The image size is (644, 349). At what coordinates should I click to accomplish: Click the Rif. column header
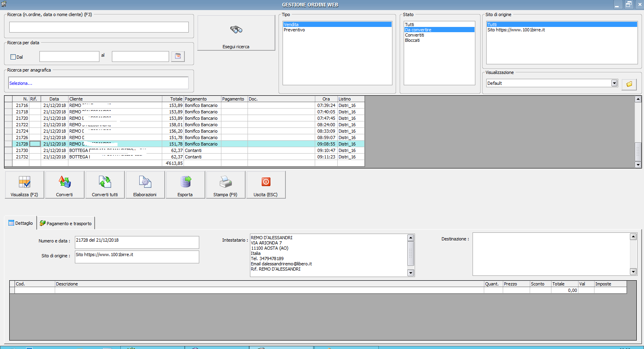tap(35, 99)
